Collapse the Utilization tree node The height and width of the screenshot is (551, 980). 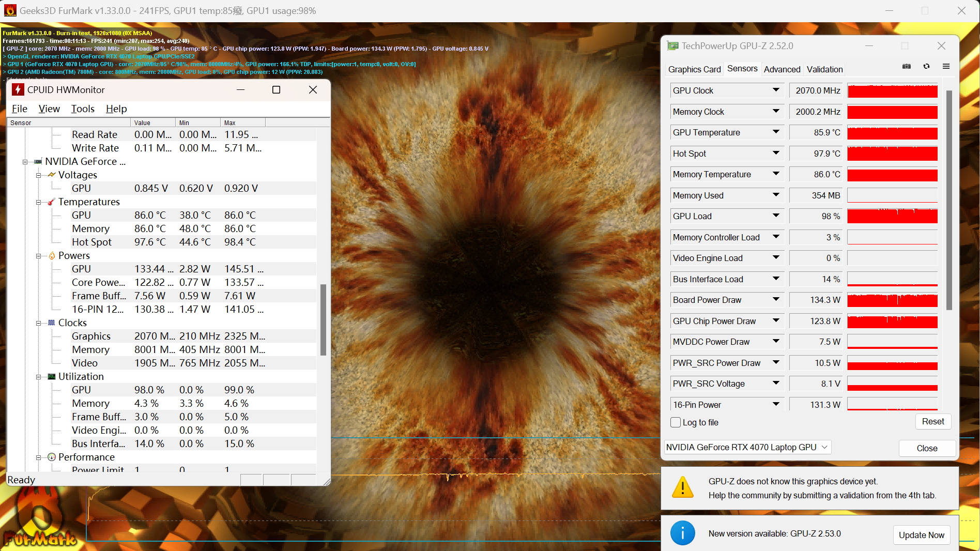pyautogui.click(x=38, y=377)
